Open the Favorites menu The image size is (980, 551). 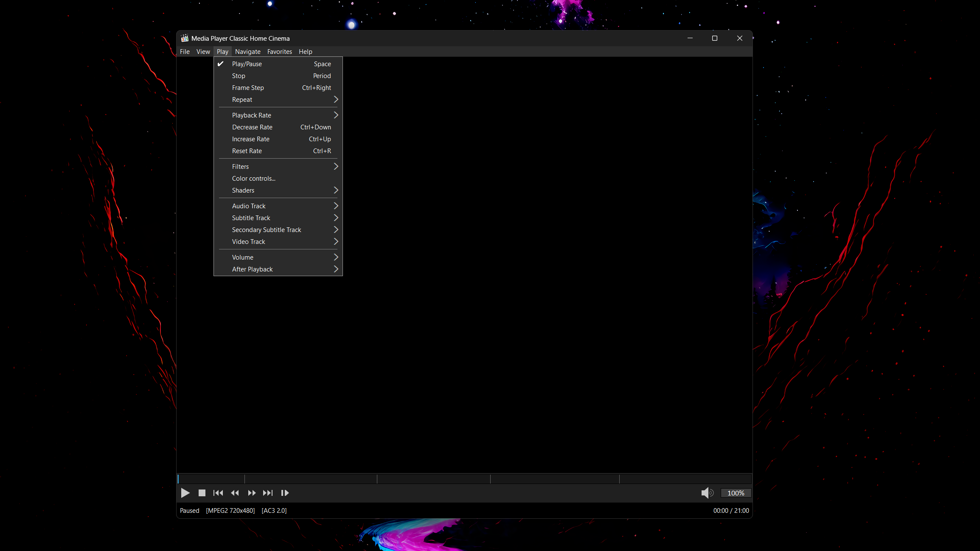point(280,52)
